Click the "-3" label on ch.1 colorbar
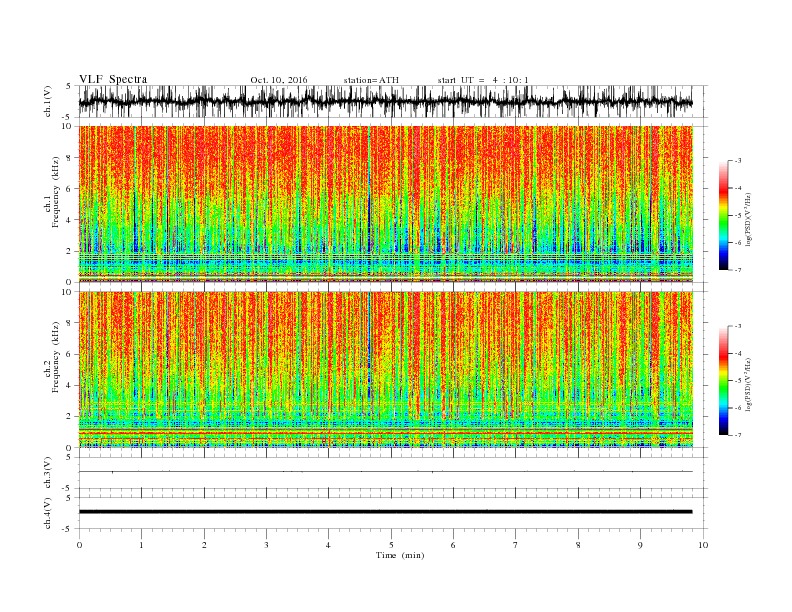Screen dimensions: 792x612 [x=738, y=161]
